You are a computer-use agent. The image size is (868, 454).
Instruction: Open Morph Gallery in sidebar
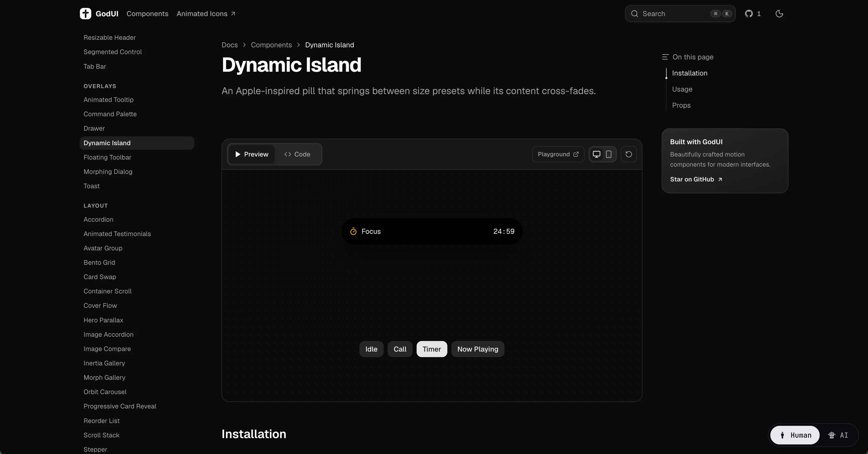click(104, 377)
